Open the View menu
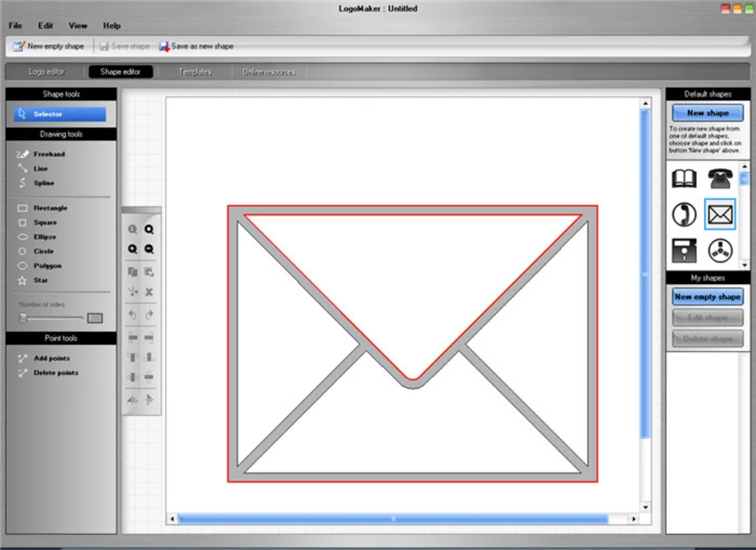Image resolution: width=756 pixels, height=550 pixels. pyautogui.click(x=78, y=25)
